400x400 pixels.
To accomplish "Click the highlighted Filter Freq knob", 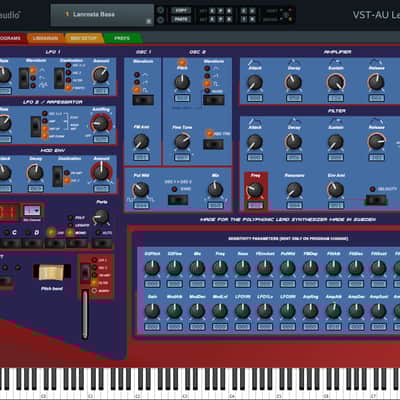I will pos(255,190).
